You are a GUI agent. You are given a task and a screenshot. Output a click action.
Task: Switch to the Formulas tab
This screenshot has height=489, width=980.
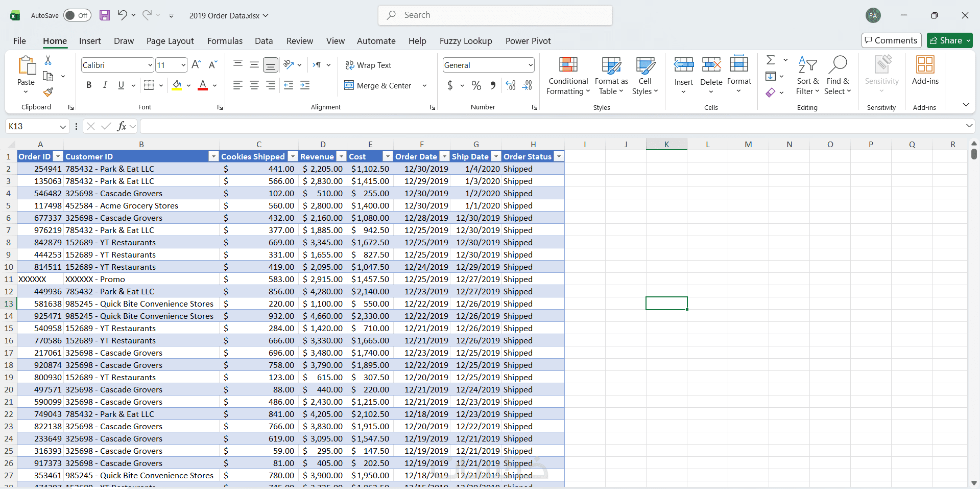(225, 41)
